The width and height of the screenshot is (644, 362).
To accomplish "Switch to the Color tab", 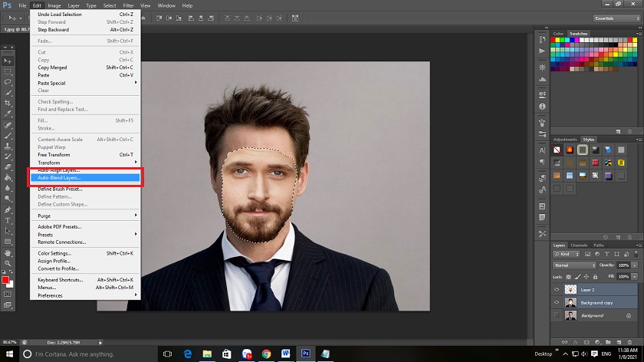I will (x=558, y=34).
